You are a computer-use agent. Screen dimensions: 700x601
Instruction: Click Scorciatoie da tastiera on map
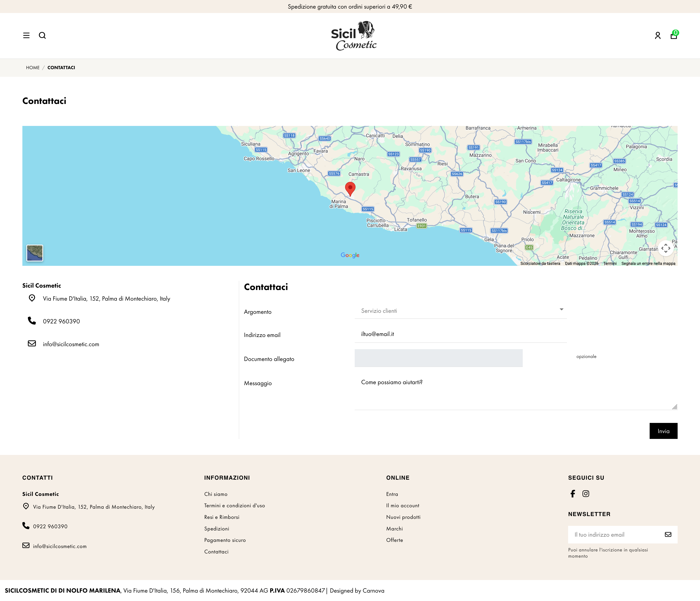click(x=540, y=263)
